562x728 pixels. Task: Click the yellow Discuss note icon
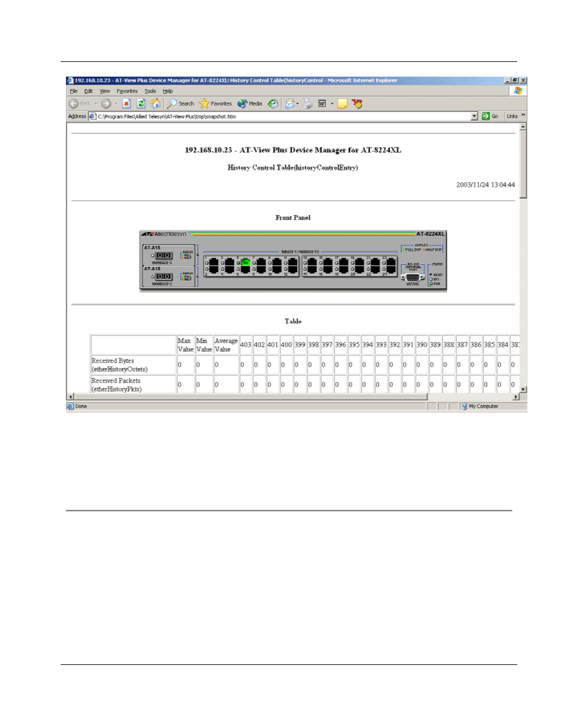click(x=342, y=104)
